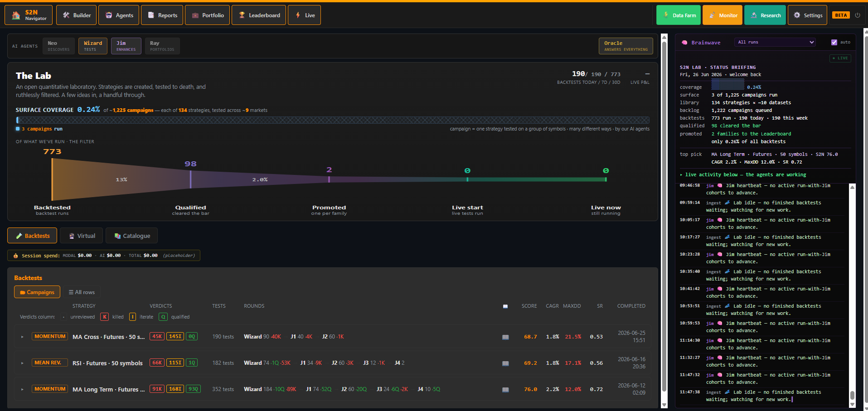The width and height of the screenshot is (868, 411).
Task: Open the All runs dropdown
Action: coord(776,42)
